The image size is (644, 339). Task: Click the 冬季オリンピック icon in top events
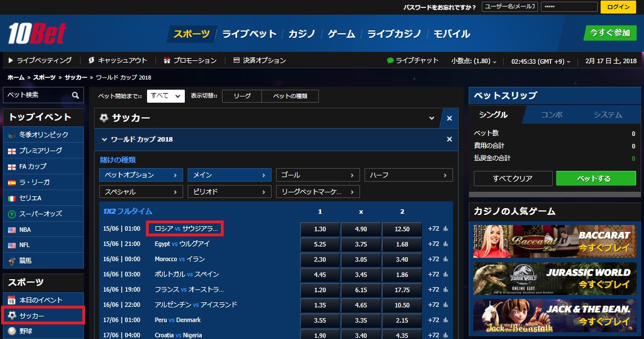pyautogui.click(x=12, y=135)
